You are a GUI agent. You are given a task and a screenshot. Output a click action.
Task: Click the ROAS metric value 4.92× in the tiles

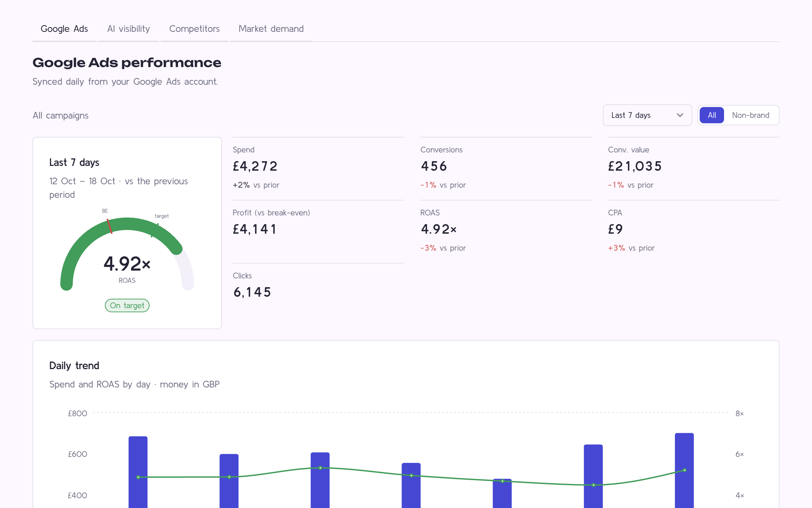coord(439,229)
